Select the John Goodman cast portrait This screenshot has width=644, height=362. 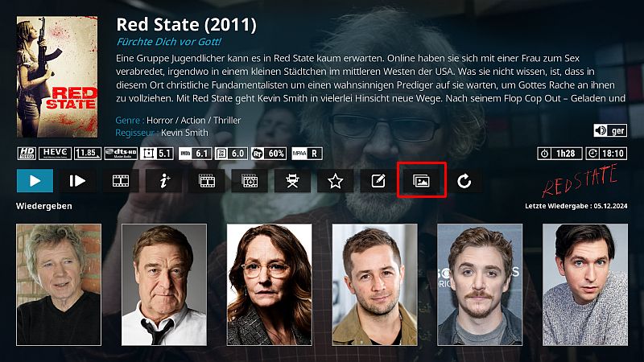pos(164,285)
